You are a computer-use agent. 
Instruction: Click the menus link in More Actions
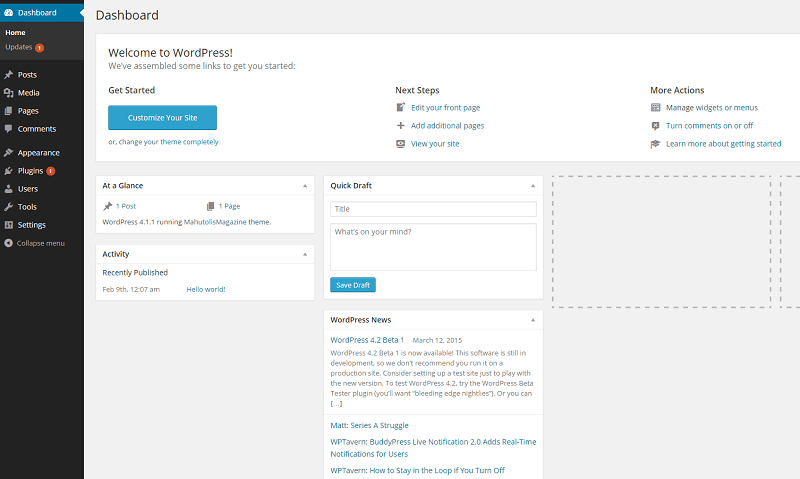[746, 108]
